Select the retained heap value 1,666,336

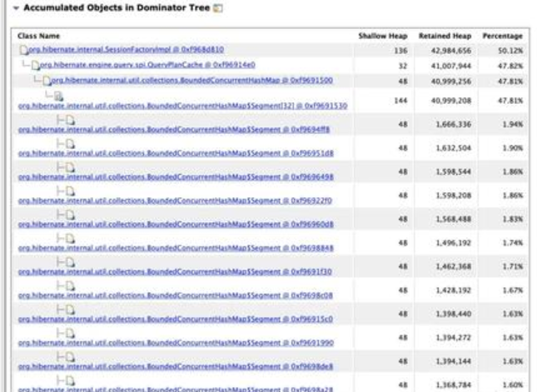pyautogui.click(x=454, y=124)
